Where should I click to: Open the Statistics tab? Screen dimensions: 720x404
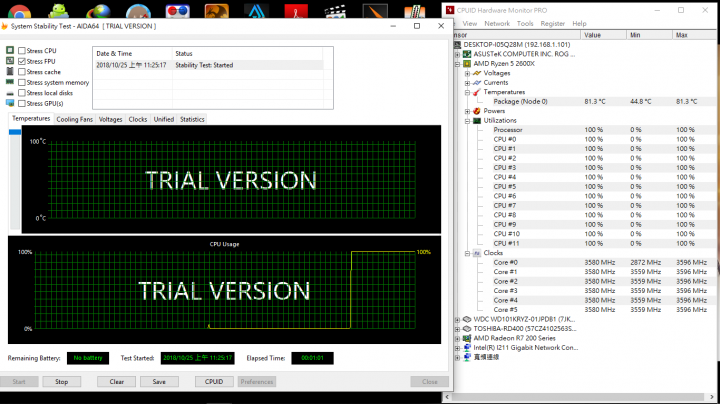click(x=192, y=119)
